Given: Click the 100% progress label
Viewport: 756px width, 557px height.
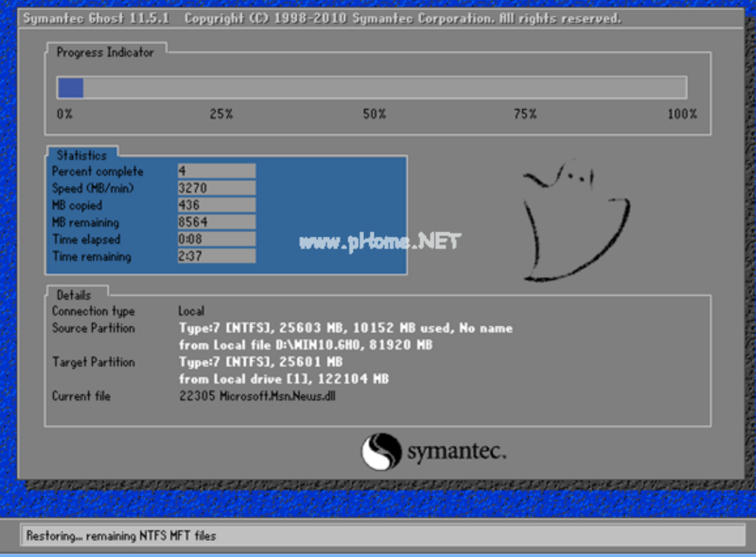Looking at the screenshot, I should pyautogui.click(x=682, y=114).
